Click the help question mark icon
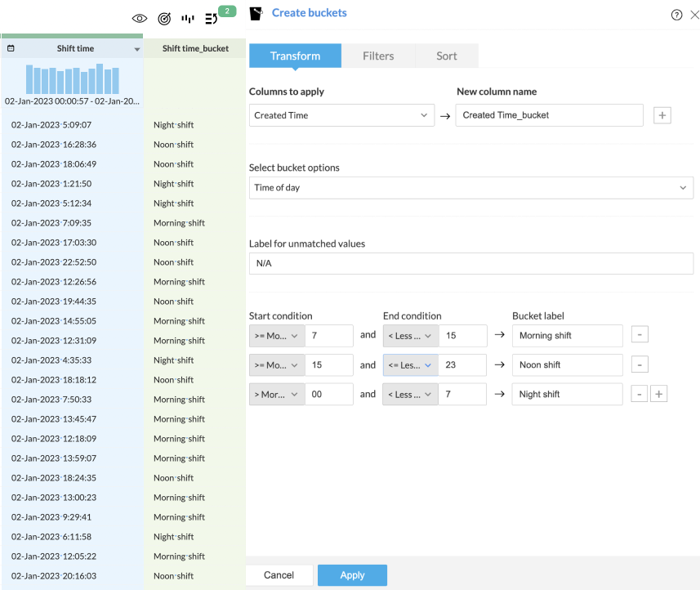The width and height of the screenshot is (700, 590). pyautogui.click(x=676, y=15)
